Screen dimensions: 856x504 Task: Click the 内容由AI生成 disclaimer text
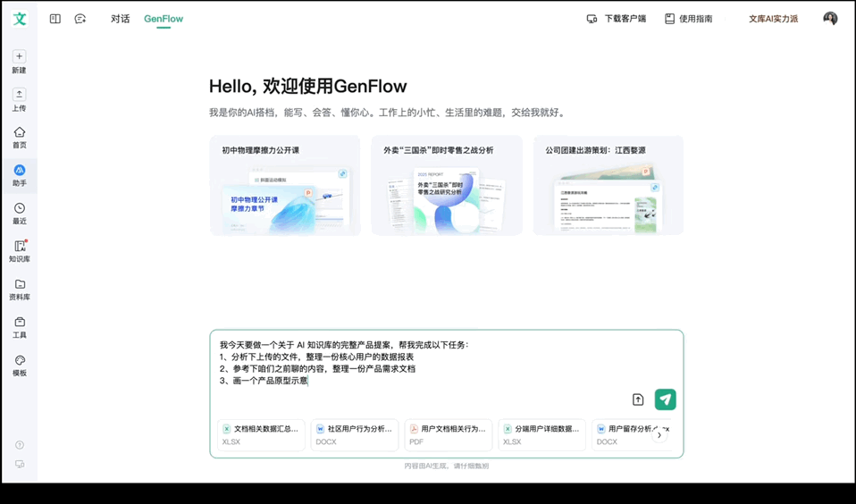tap(447, 466)
